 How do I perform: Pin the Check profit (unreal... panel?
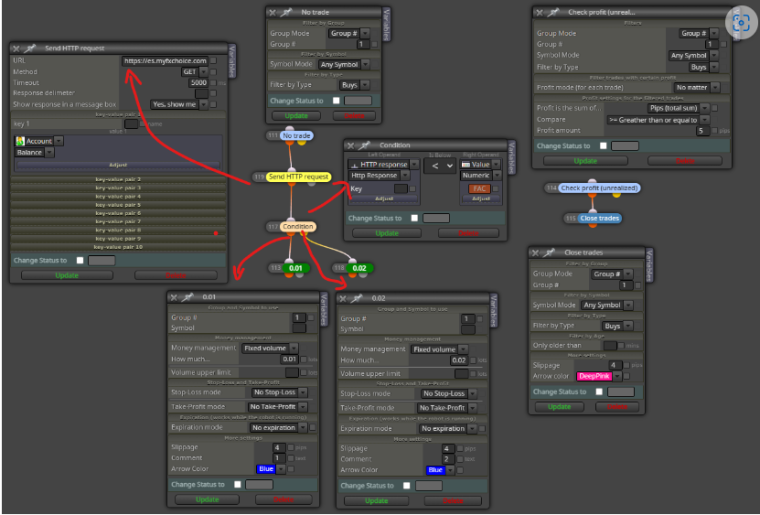(x=553, y=12)
